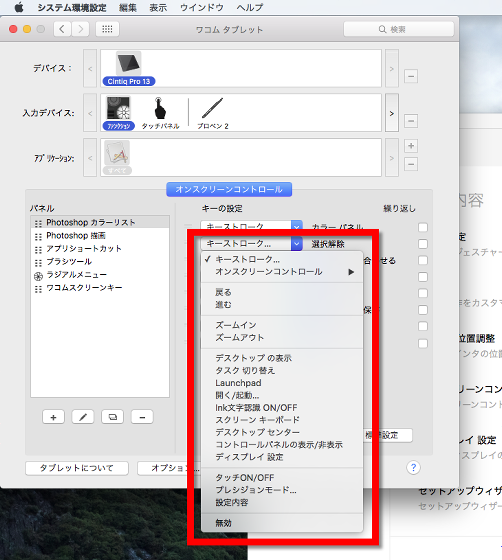Choose 開く/起動... from popup menu
The height and width of the screenshot is (560, 502).
(282, 395)
